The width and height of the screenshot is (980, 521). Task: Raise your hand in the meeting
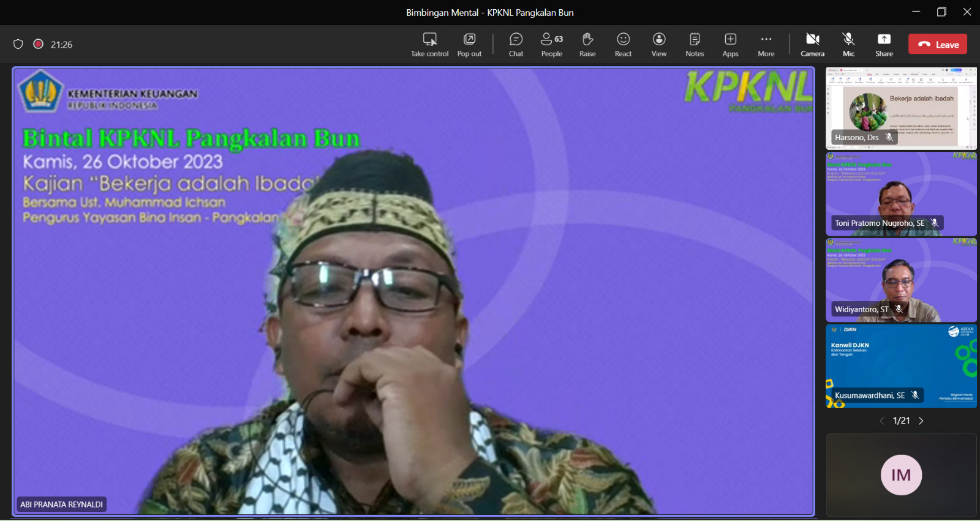(587, 45)
